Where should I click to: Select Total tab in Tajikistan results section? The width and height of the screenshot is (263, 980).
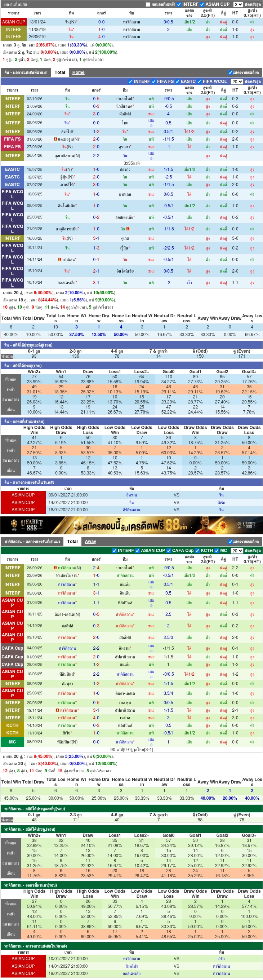(x=72, y=541)
